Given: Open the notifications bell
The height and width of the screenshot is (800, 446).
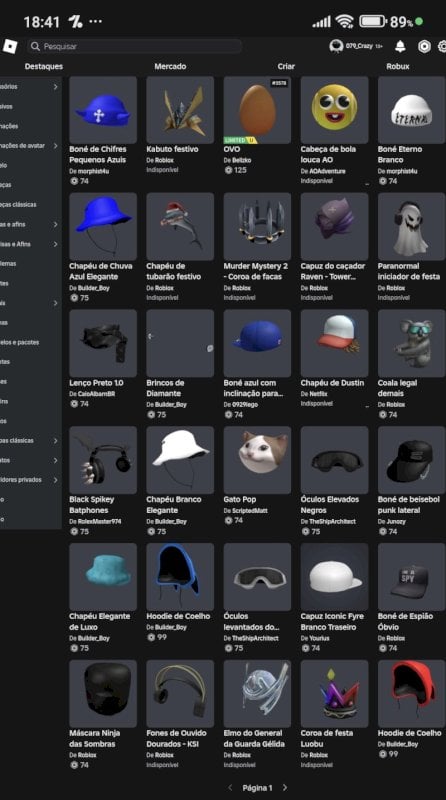Looking at the screenshot, I should (401, 46).
